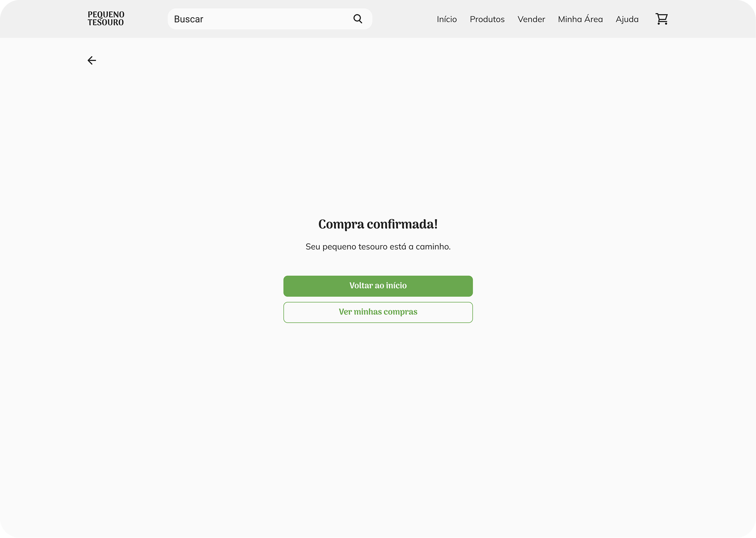Focus the search bar labeled Buscar
Image resolution: width=756 pixels, height=538 pixels.
[258, 19]
